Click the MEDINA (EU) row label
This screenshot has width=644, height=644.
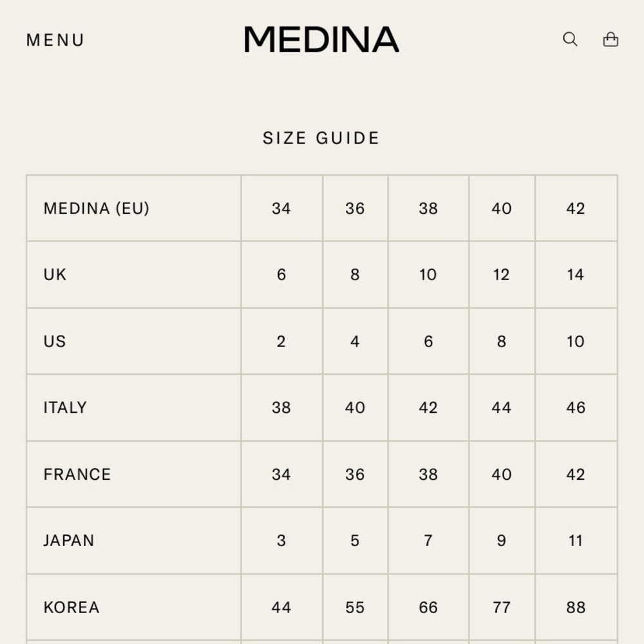(x=97, y=208)
